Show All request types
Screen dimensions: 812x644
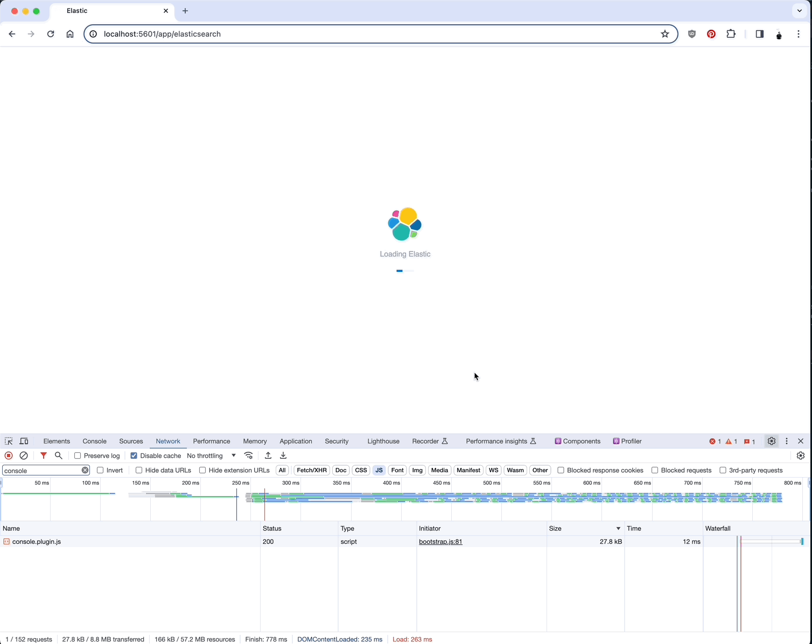tap(282, 470)
